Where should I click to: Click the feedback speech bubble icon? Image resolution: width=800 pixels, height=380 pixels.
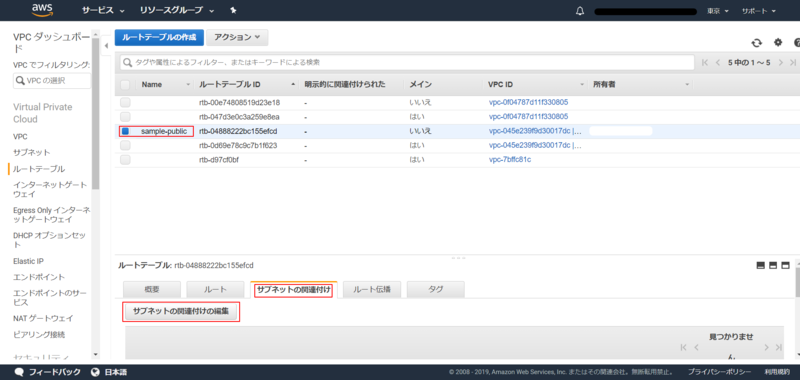click(19, 372)
